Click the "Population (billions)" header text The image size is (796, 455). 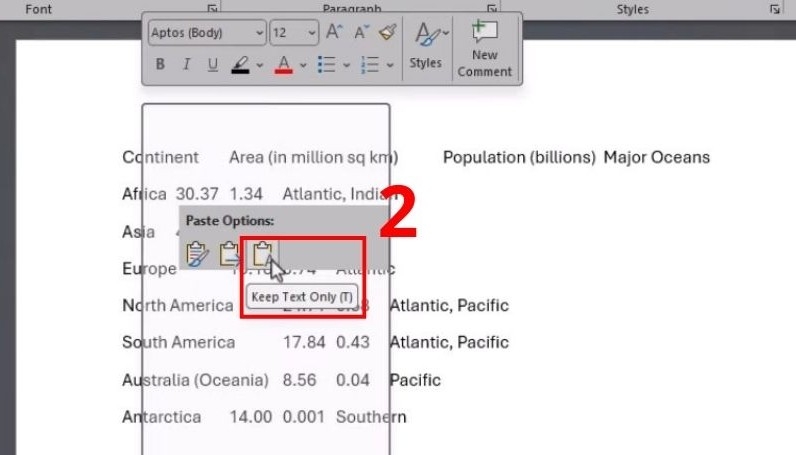click(x=519, y=157)
